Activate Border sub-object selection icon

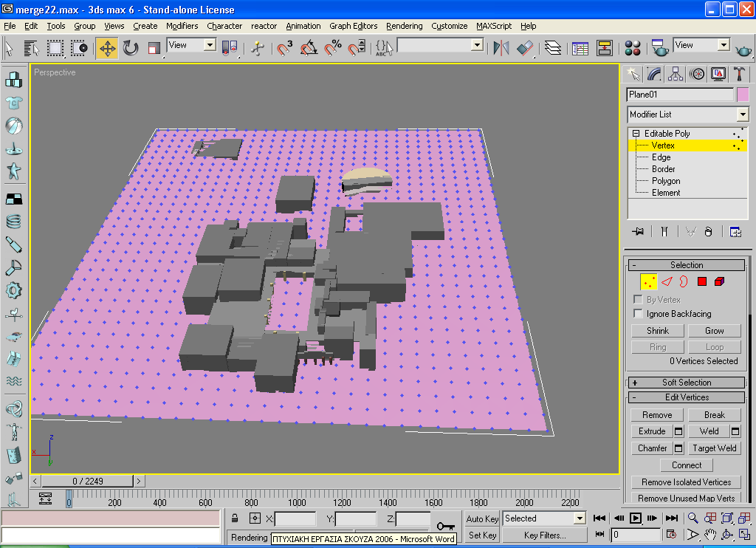684,281
